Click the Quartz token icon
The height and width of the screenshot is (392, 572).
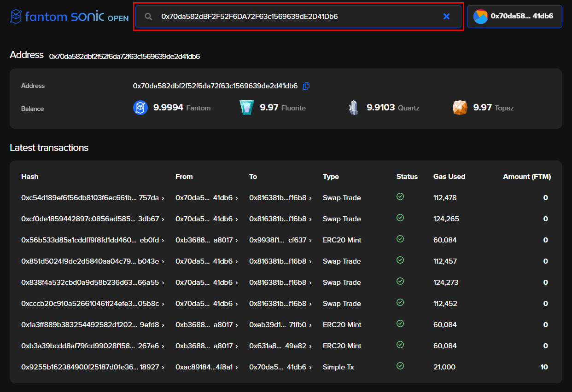(x=353, y=108)
